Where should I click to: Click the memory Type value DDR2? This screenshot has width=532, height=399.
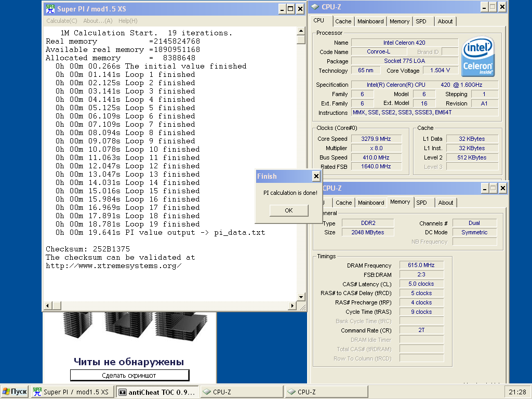point(368,223)
